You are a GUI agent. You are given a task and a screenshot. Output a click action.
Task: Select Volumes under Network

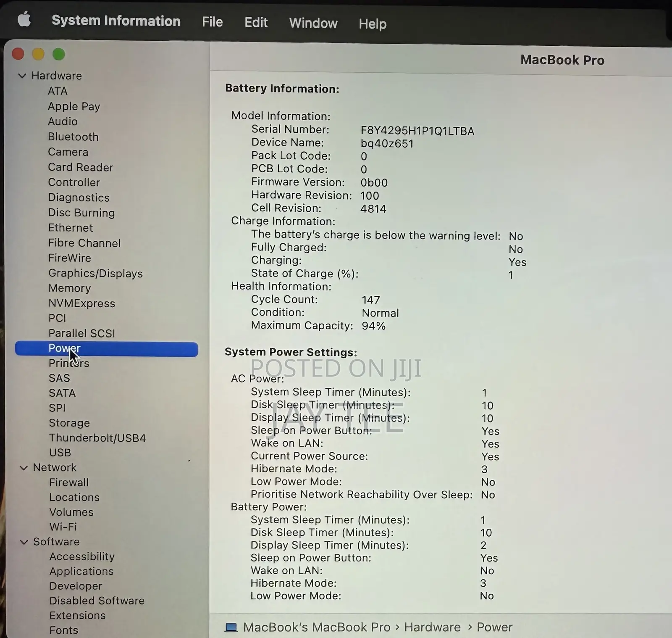[x=71, y=512]
